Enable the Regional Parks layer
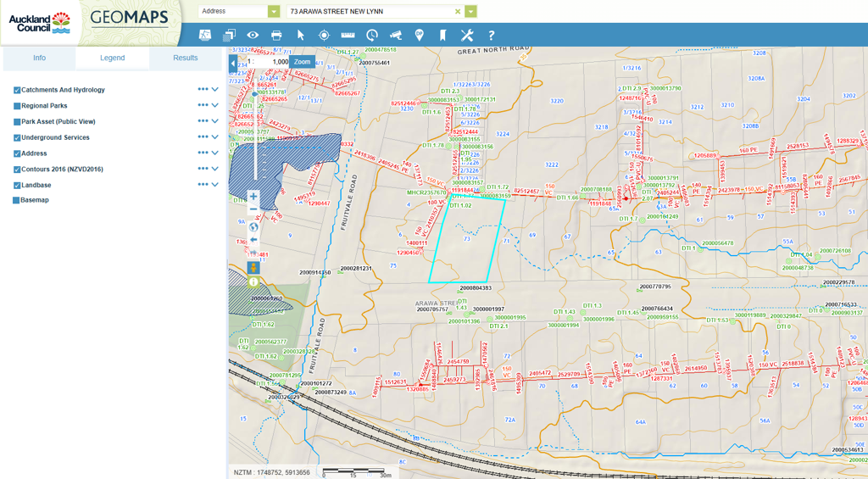 coord(17,106)
